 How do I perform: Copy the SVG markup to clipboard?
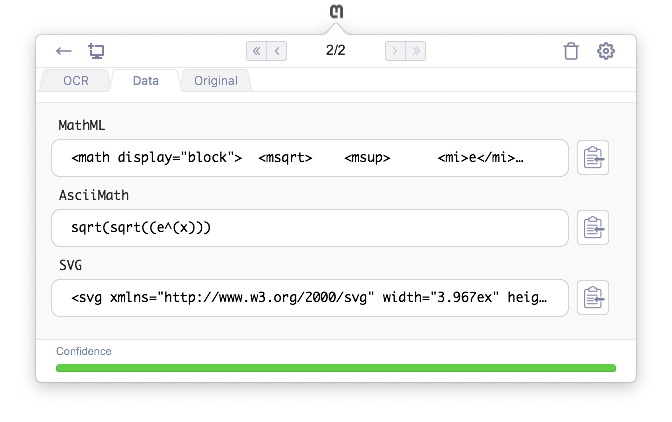pyautogui.click(x=593, y=298)
